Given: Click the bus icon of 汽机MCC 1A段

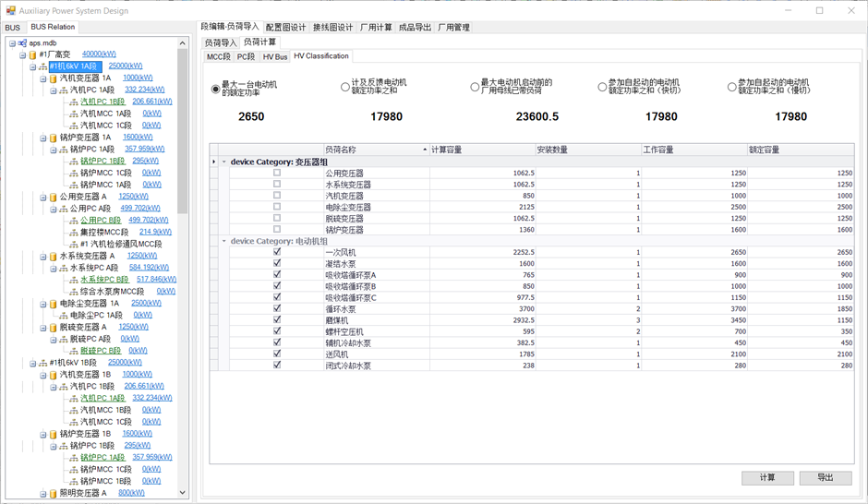Looking at the screenshot, I should pos(74,114).
